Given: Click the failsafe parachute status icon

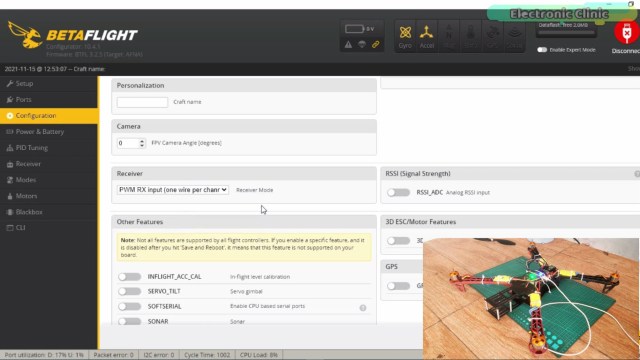Looking at the screenshot, I should 362,44.
